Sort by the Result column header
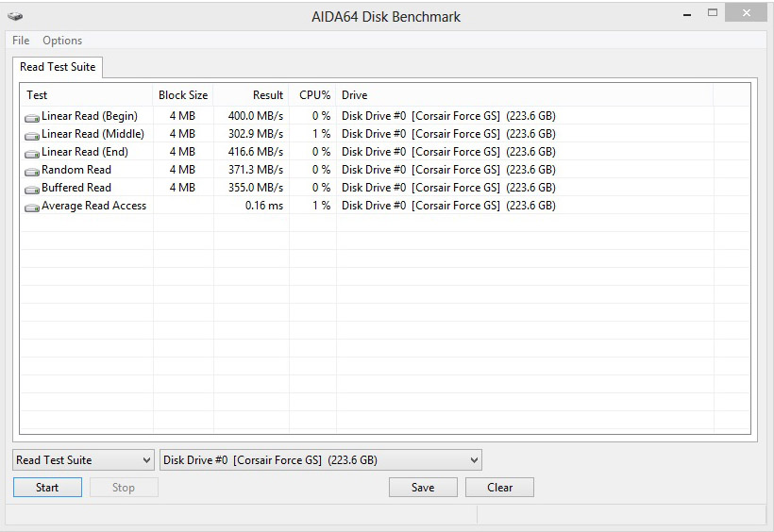Viewport: 774px width, 532px height. [x=251, y=95]
